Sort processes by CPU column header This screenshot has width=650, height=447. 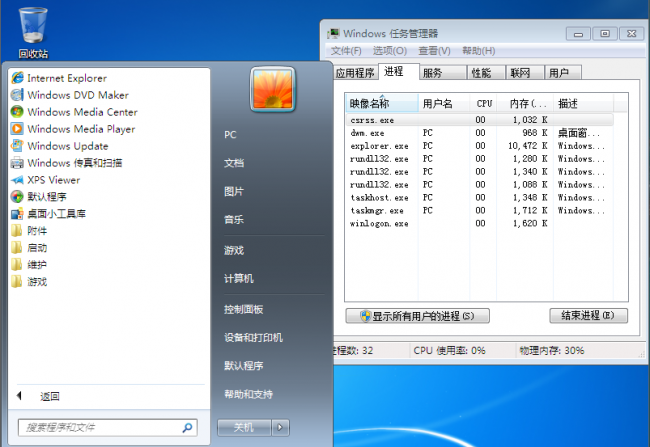click(x=483, y=103)
